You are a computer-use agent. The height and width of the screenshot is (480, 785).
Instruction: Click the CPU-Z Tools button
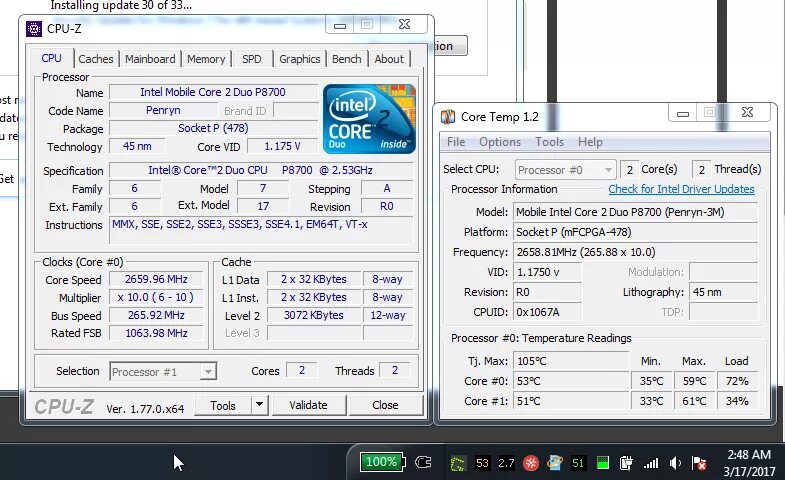pos(223,405)
